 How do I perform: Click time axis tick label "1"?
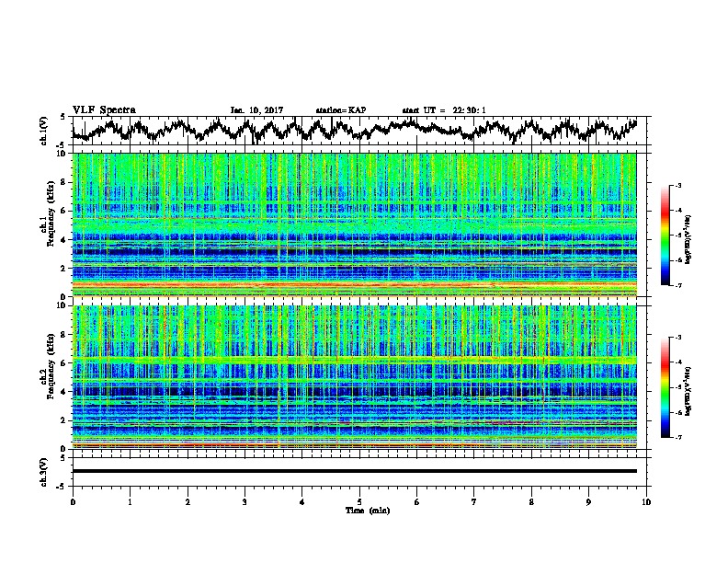130,502
